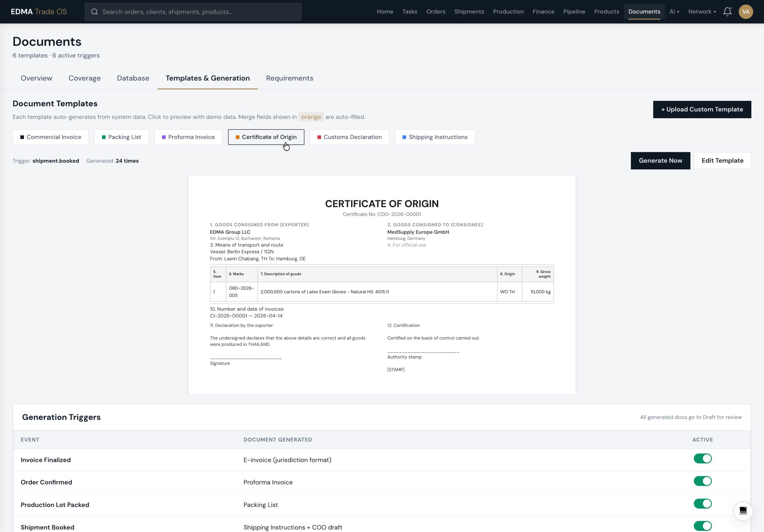
Task: Click the Generation Triggers heading
Action: [61, 417]
